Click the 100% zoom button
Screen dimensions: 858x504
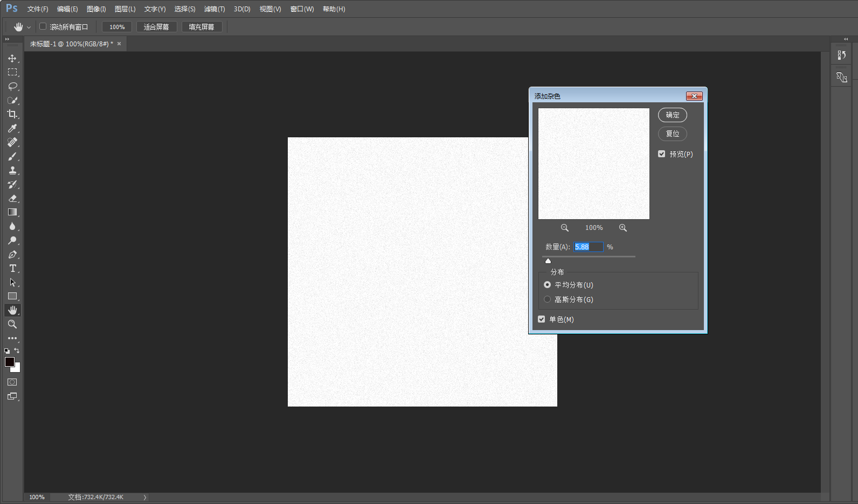click(117, 27)
